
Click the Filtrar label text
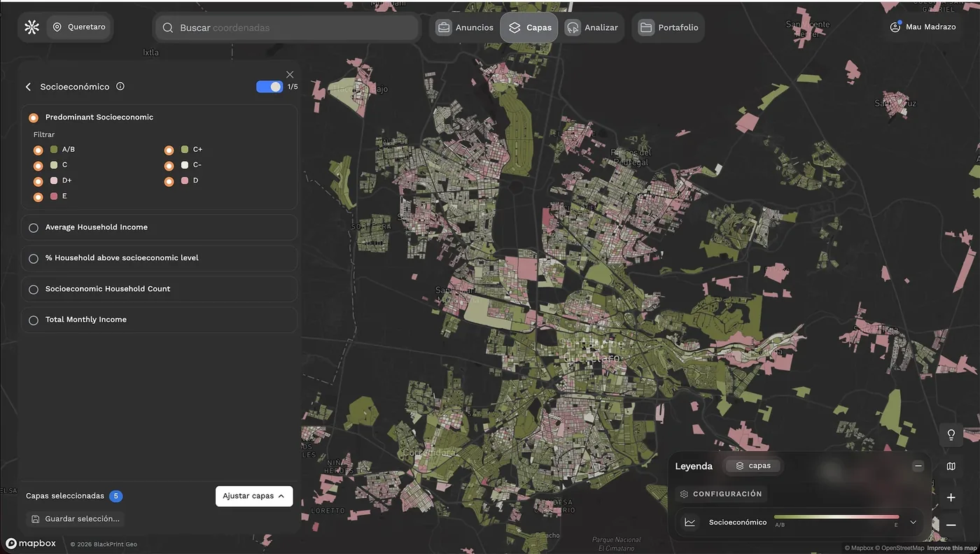(x=44, y=134)
